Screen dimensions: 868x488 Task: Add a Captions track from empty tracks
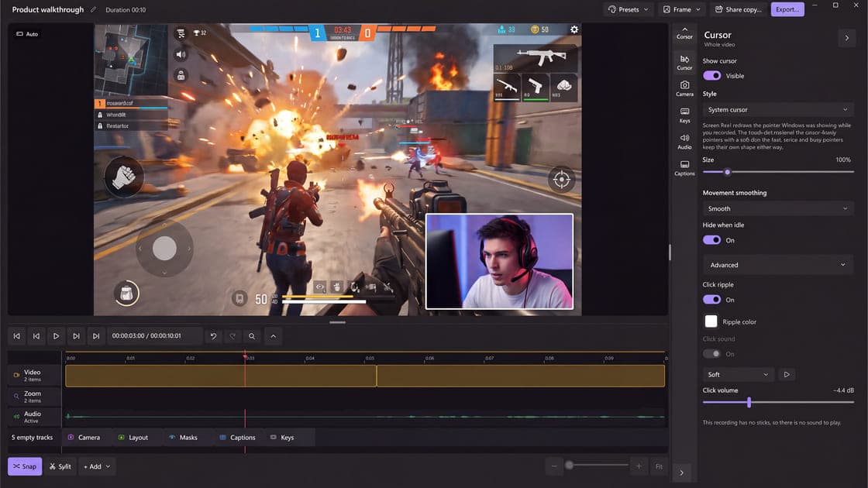pyautogui.click(x=237, y=437)
